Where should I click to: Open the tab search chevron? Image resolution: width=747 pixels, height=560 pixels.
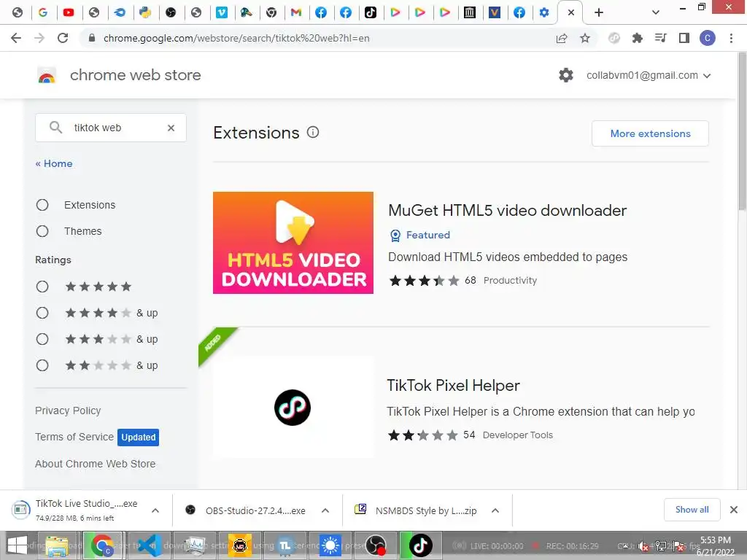[656, 13]
